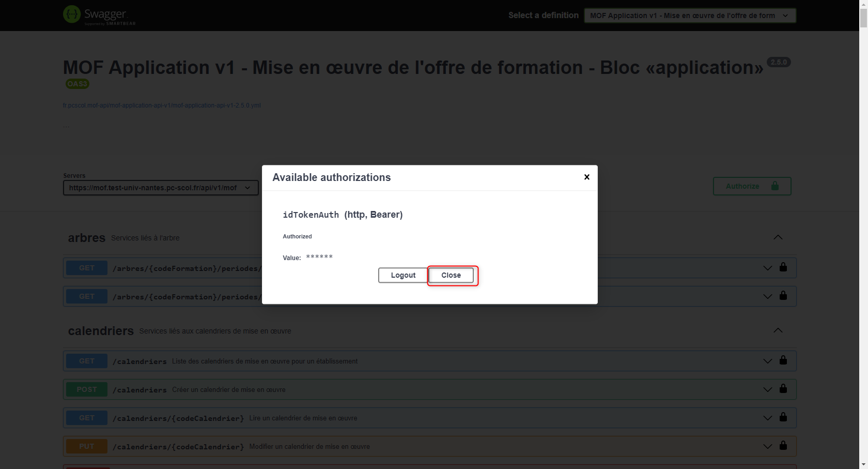Click the scrollbar down arrow
Viewport: 868px width, 469px height.
(x=863, y=464)
